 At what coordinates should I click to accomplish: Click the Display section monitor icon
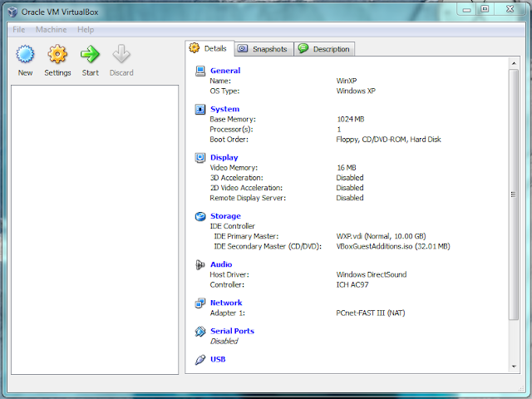200,158
